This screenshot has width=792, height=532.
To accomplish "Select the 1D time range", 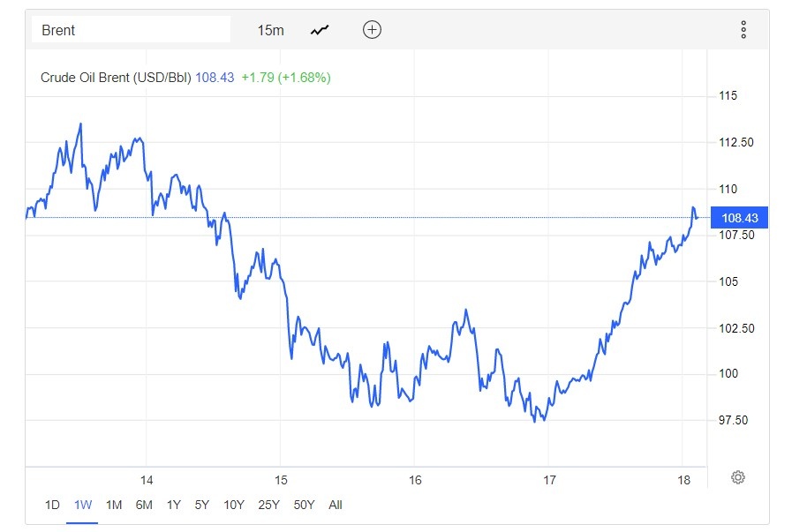I will tap(52, 505).
